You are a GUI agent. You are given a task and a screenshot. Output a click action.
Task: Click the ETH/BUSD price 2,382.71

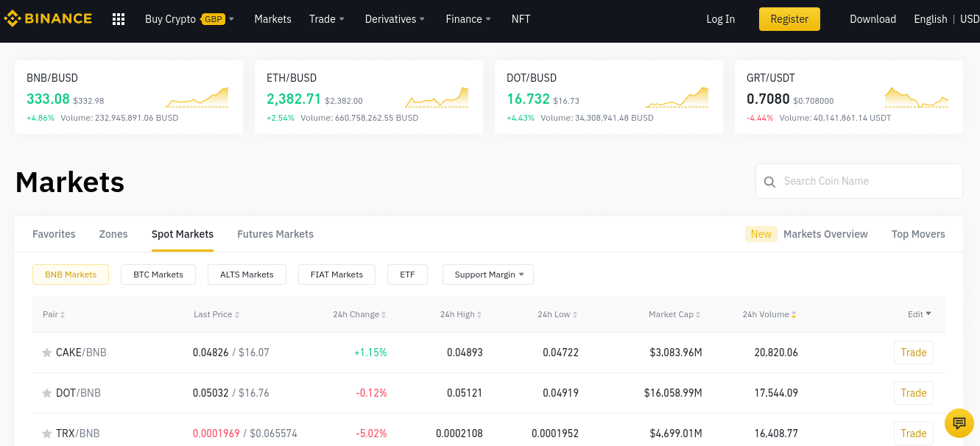point(294,99)
